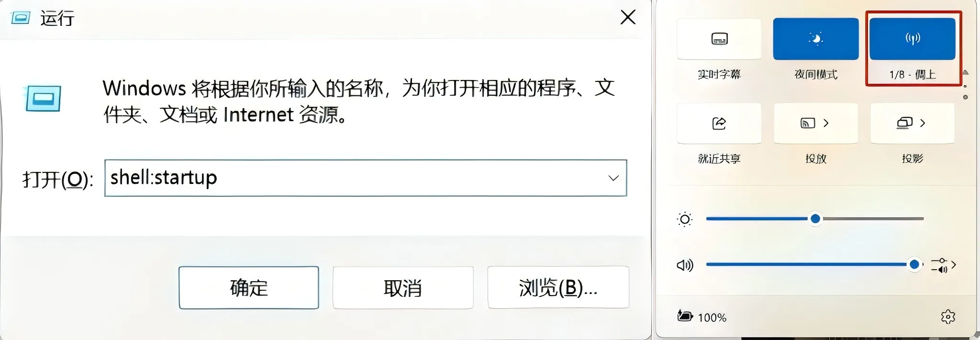The image size is (980, 340).
Task: Click the 浏览(B)... browse button
Action: tap(558, 287)
